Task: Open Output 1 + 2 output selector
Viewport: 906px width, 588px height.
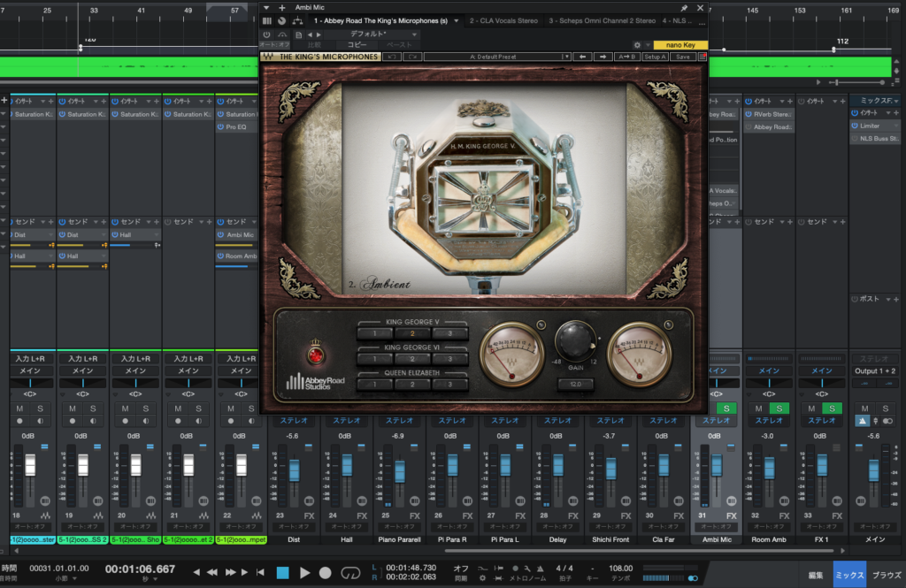Action: point(874,371)
